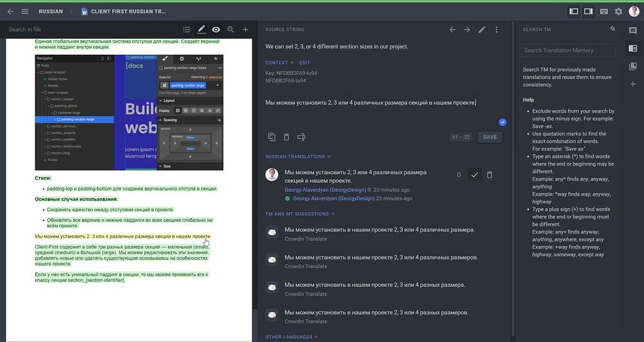Collapse the TM AND MT SUGGESTIONS section
The width and height of the screenshot is (644, 342).
300,214
